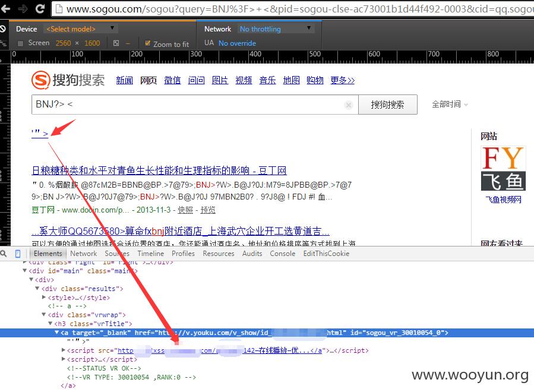Open the 视频 video link

pos(244,80)
